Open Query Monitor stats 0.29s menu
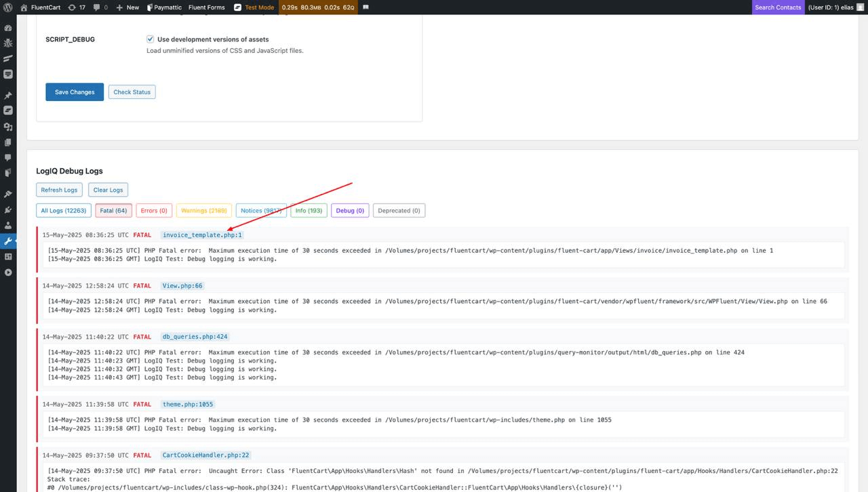This screenshot has height=492, width=868. point(317,7)
